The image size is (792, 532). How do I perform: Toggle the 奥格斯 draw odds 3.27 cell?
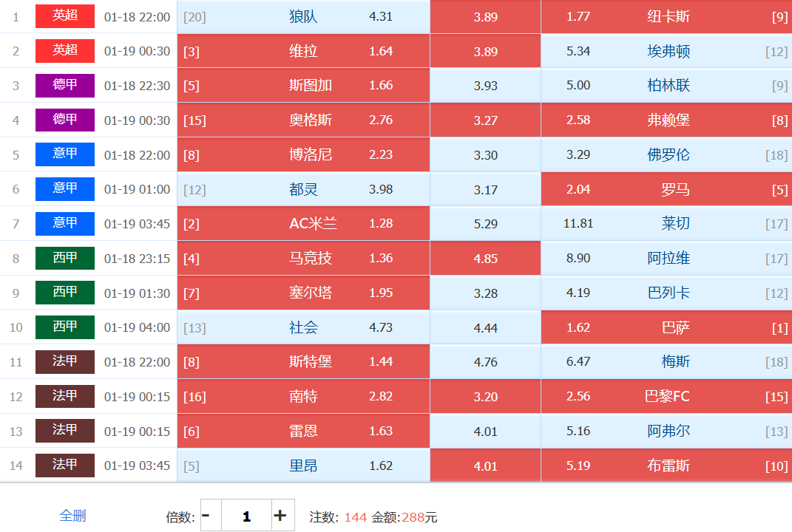click(485, 120)
